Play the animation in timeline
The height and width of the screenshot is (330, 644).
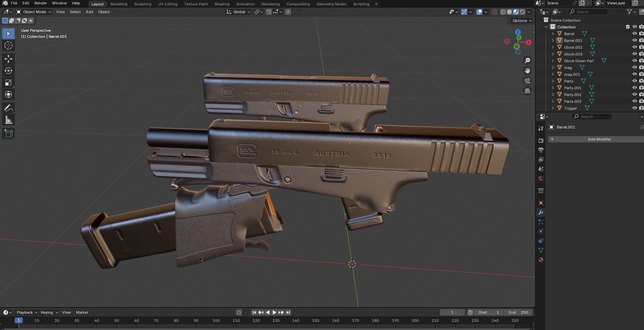[x=274, y=312]
